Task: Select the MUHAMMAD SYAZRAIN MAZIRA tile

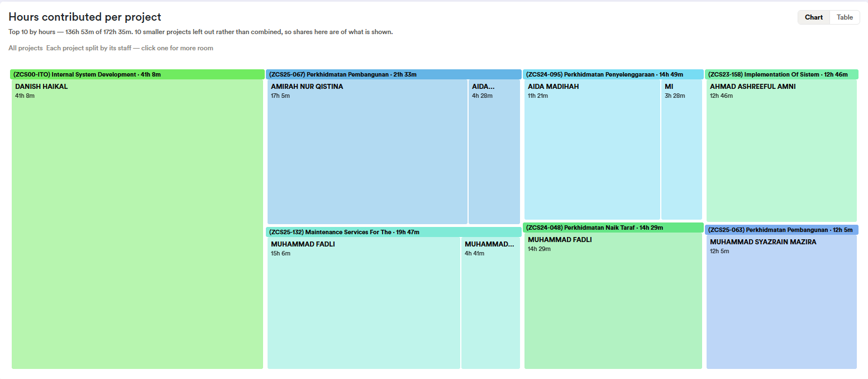Action: [781, 302]
